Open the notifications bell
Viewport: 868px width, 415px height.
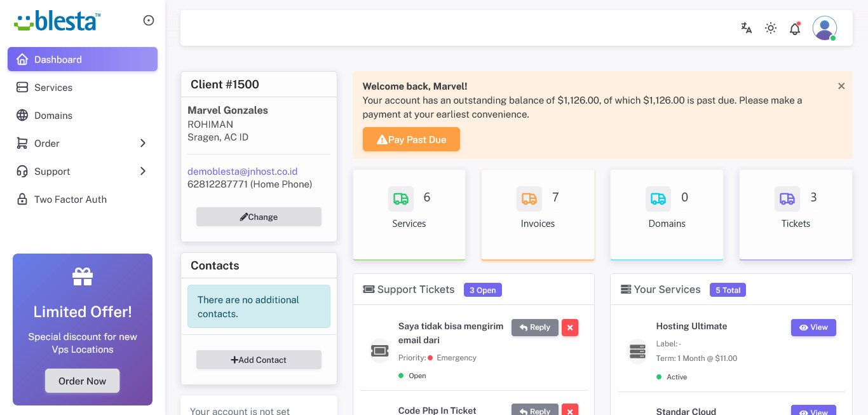[x=795, y=29]
